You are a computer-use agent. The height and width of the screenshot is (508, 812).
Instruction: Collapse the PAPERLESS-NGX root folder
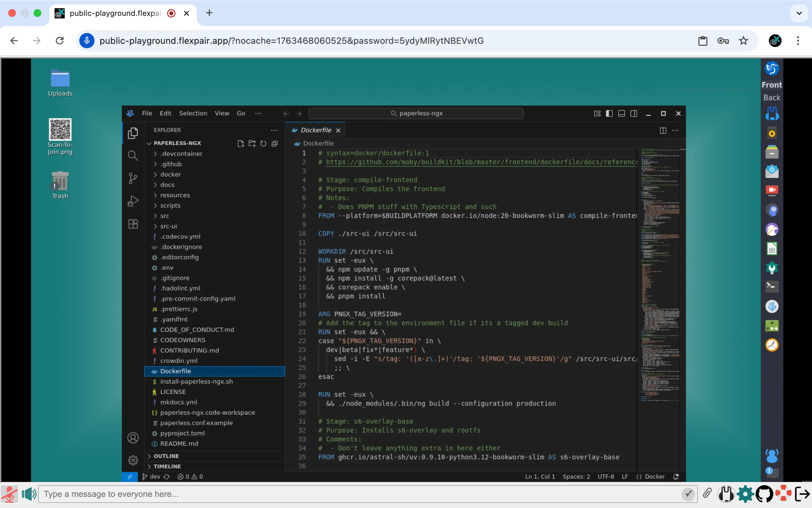(x=177, y=143)
